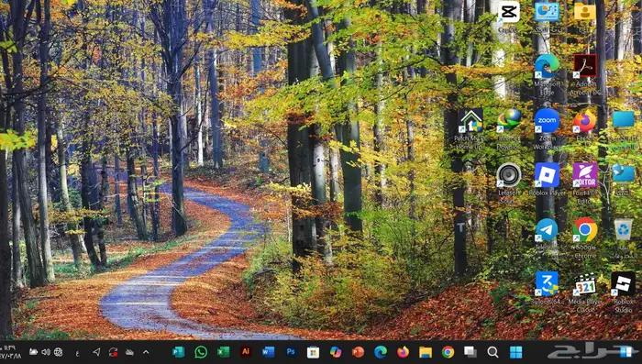The image size is (642, 364).
Task: Open the network globe tray icon
Action: click(x=58, y=352)
